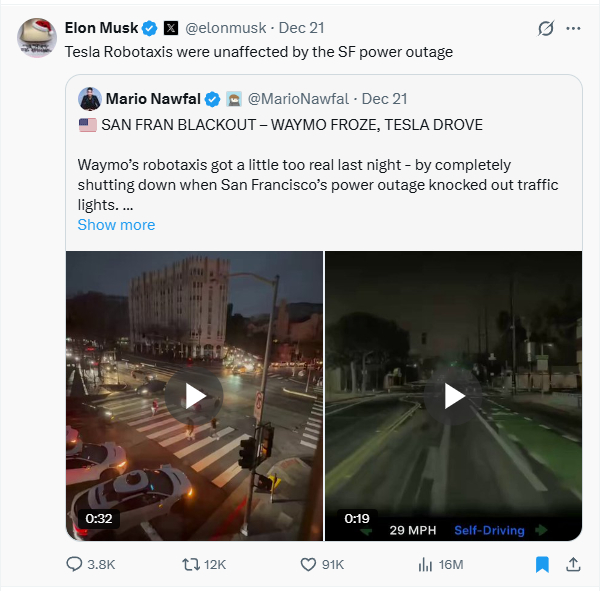The height and width of the screenshot is (591, 605).
Task: Click the share post icon
Action: click(573, 564)
